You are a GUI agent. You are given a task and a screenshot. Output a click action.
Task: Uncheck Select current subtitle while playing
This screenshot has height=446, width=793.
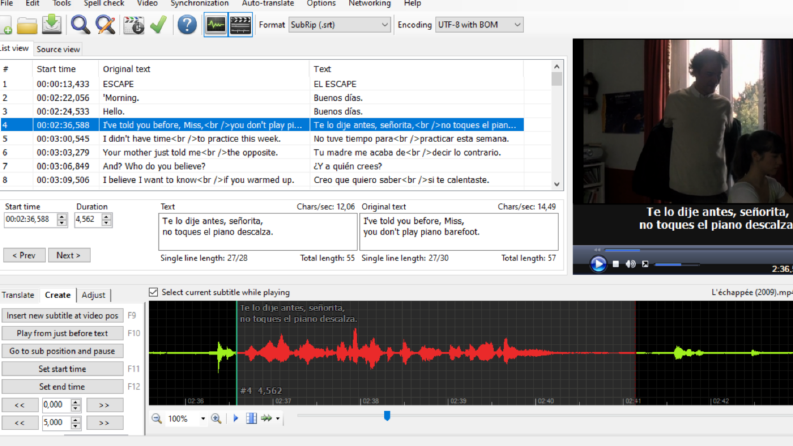click(154, 292)
